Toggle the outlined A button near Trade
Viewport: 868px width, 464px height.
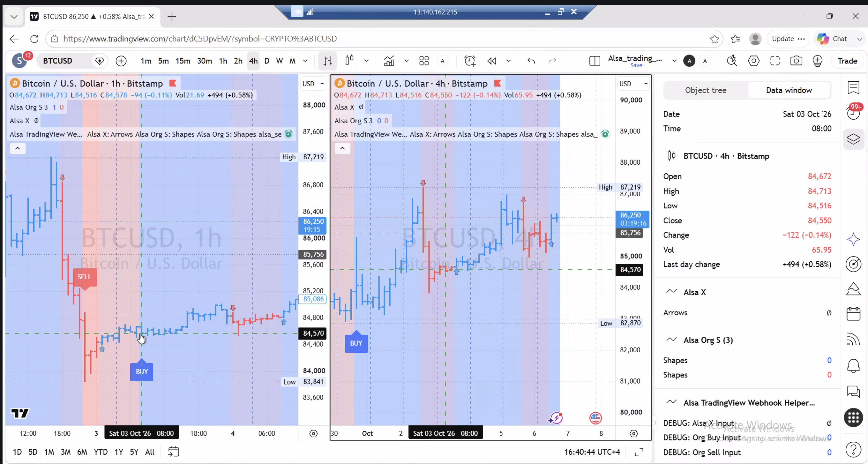point(705,61)
